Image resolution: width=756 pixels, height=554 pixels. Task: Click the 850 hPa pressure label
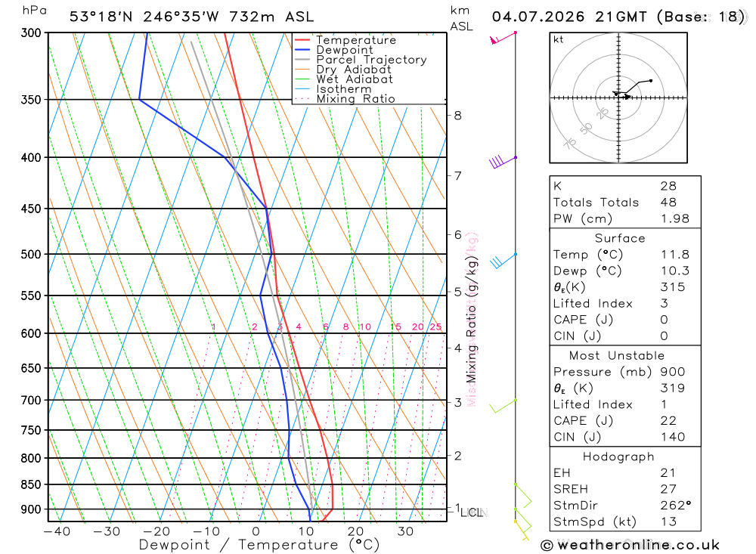tap(31, 484)
